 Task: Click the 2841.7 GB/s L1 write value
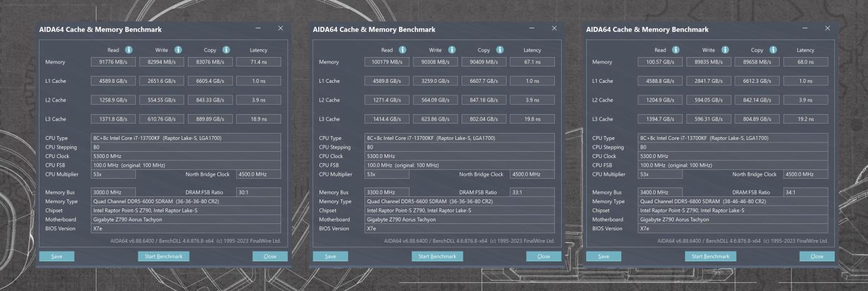tap(708, 81)
